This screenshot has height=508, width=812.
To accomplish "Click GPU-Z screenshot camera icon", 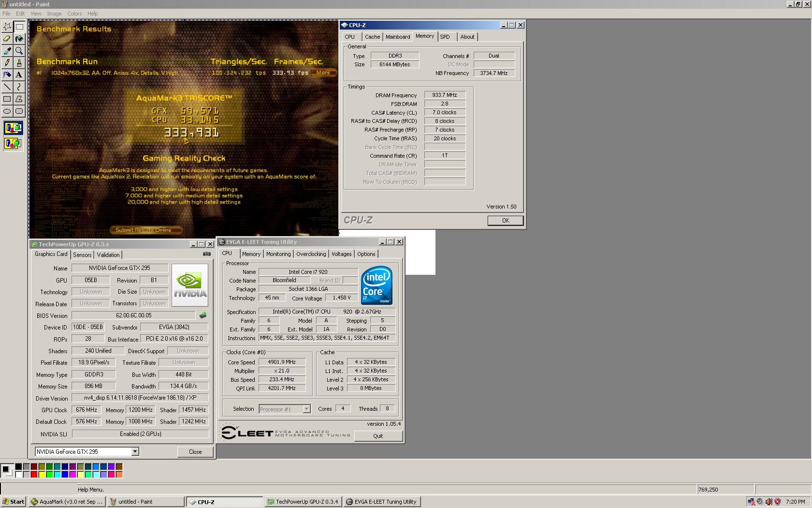I will click(x=206, y=254).
